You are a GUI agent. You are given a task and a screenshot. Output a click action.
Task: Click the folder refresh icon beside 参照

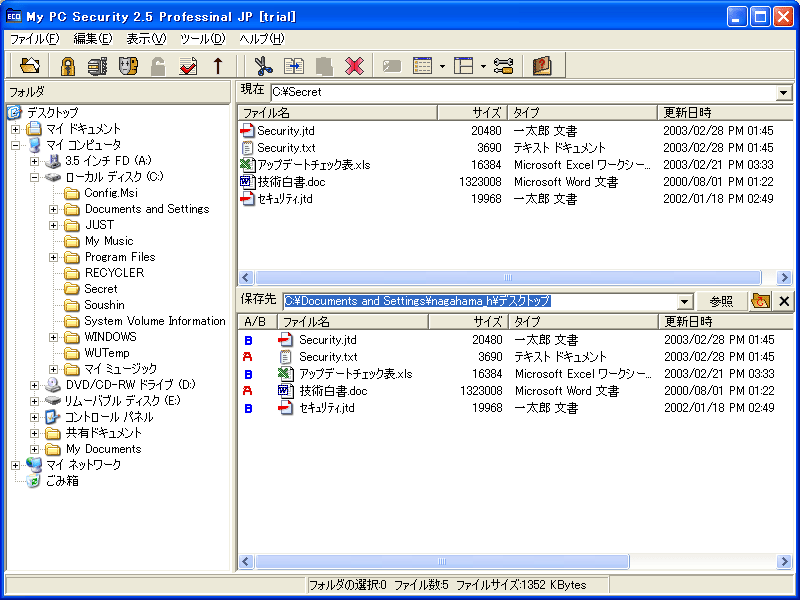[760, 301]
